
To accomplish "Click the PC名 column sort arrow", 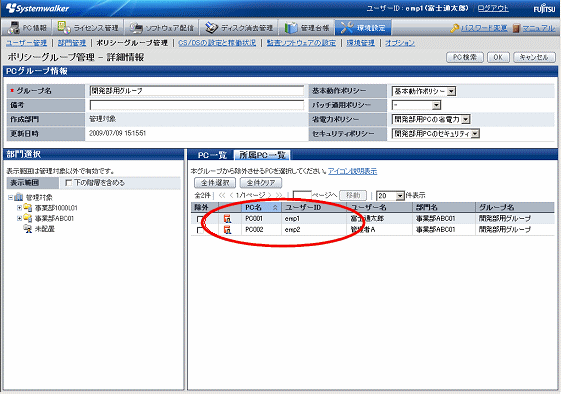I will coord(275,207).
